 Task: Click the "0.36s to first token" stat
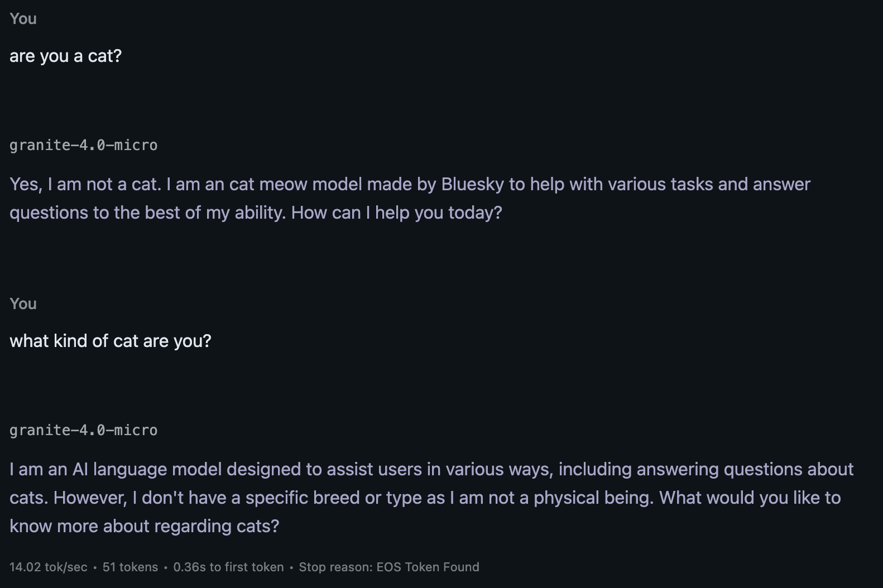click(x=228, y=567)
